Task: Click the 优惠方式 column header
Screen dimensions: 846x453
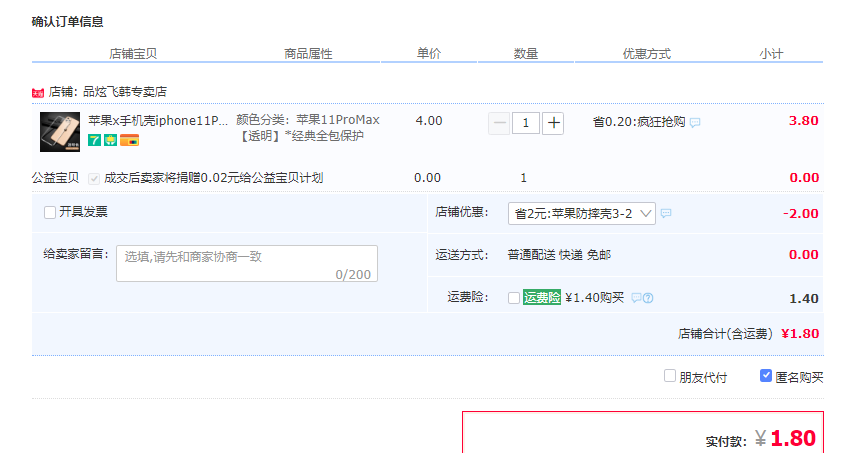Action: tap(646, 54)
